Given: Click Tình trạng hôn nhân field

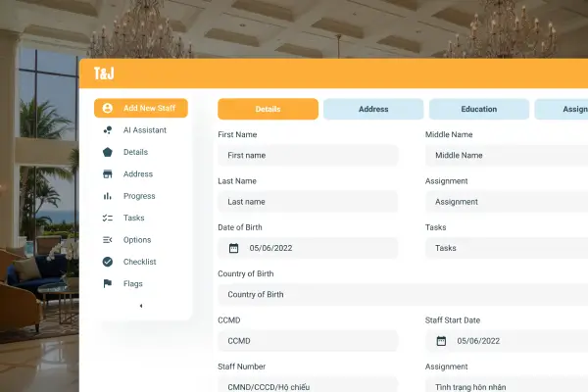Looking at the screenshot, I should (507, 384).
